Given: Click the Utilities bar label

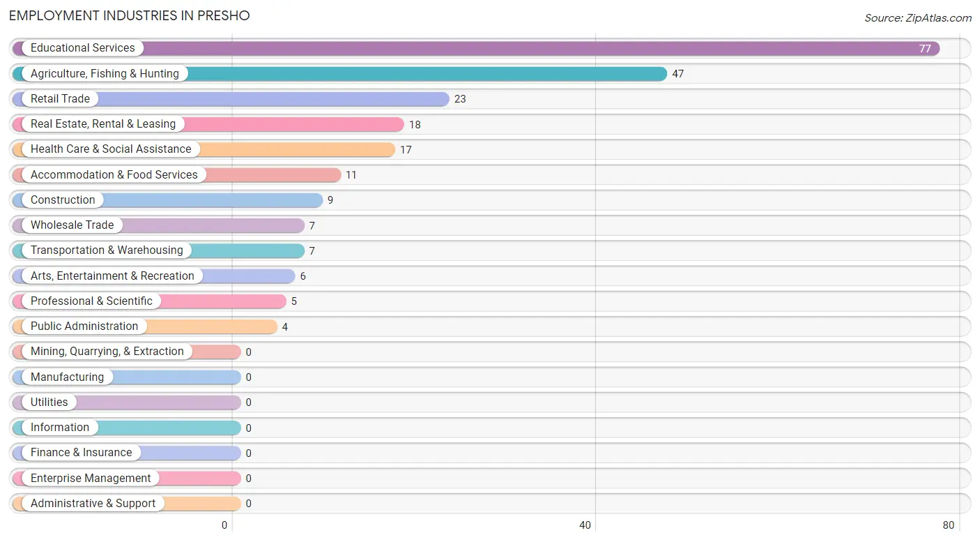Looking at the screenshot, I should (49, 402).
